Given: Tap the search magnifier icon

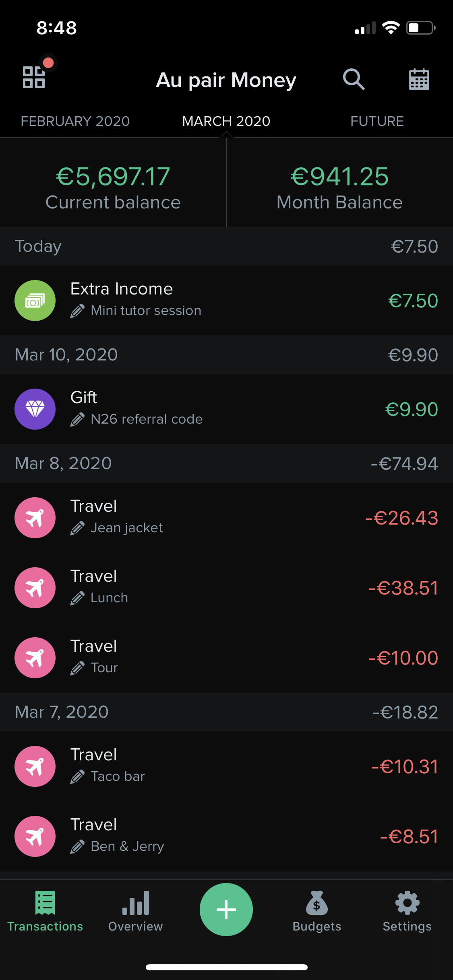Looking at the screenshot, I should point(354,79).
